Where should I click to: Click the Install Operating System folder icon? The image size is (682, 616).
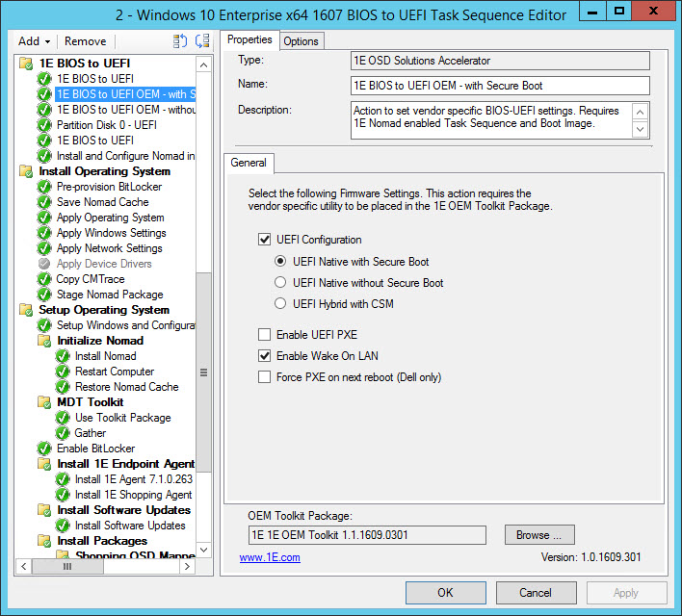pyautogui.click(x=26, y=171)
